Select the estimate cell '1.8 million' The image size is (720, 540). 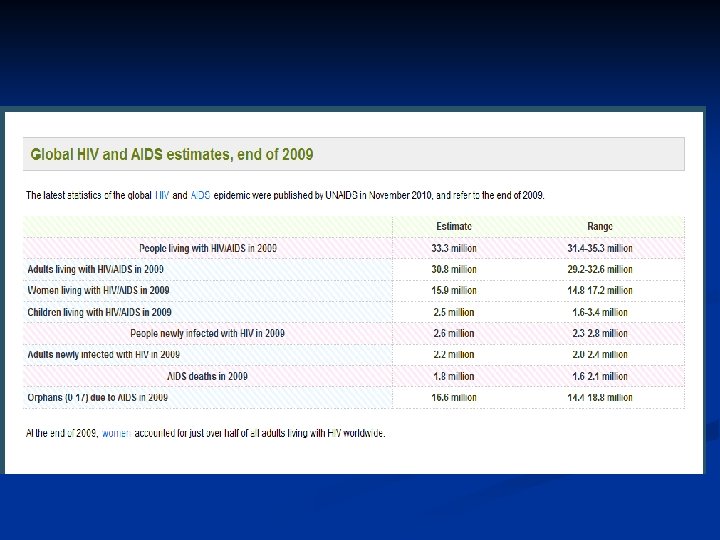[454, 377]
